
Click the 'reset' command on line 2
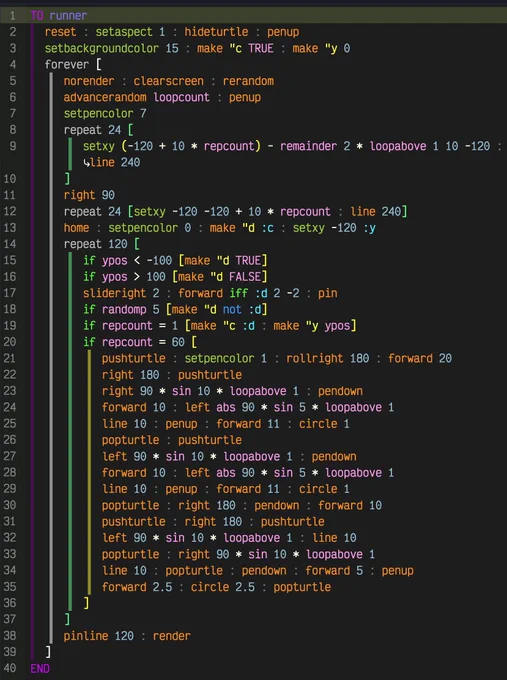point(60,32)
